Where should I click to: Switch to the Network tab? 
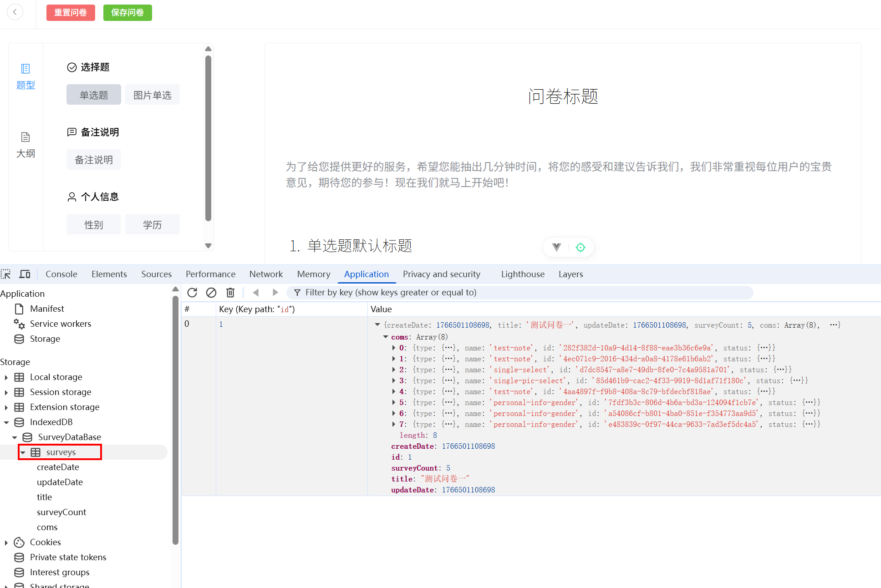pyautogui.click(x=266, y=274)
